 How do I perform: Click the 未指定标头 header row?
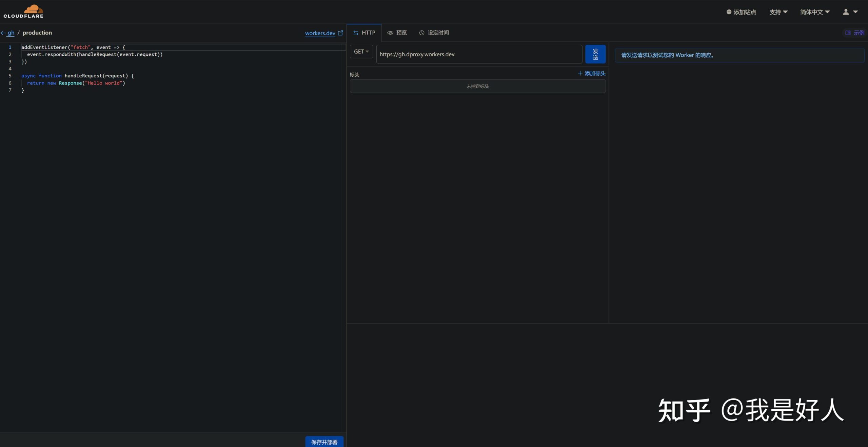[x=477, y=86]
